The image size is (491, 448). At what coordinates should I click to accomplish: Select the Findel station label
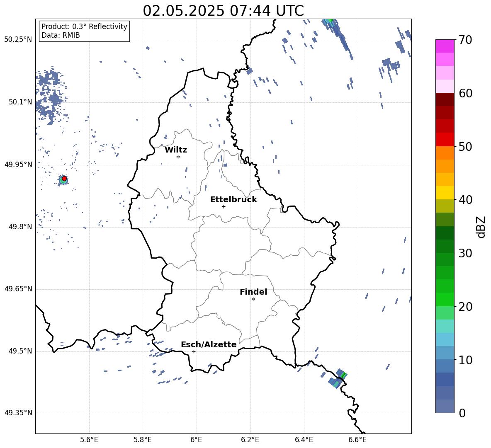pos(253,292)
